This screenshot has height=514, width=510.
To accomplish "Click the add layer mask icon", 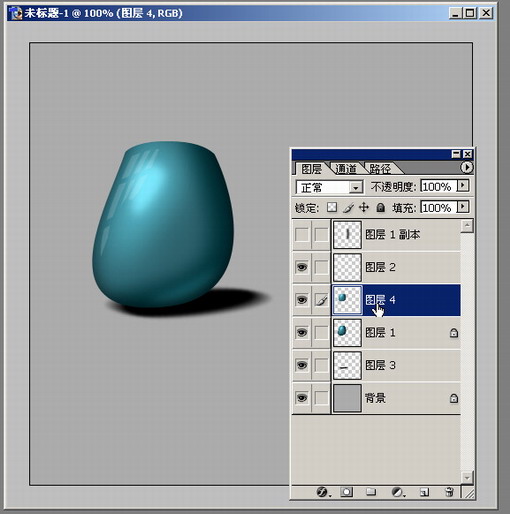I will (x=346, y=492).
